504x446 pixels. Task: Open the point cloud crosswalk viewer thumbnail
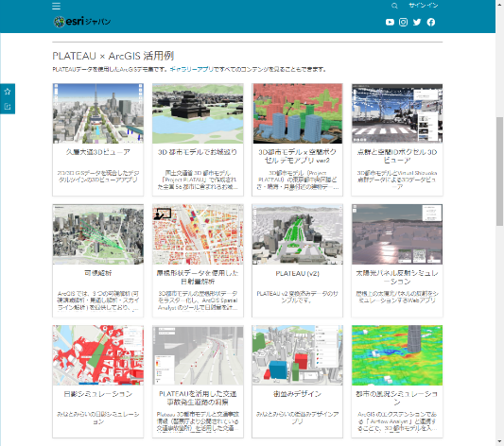397,113
